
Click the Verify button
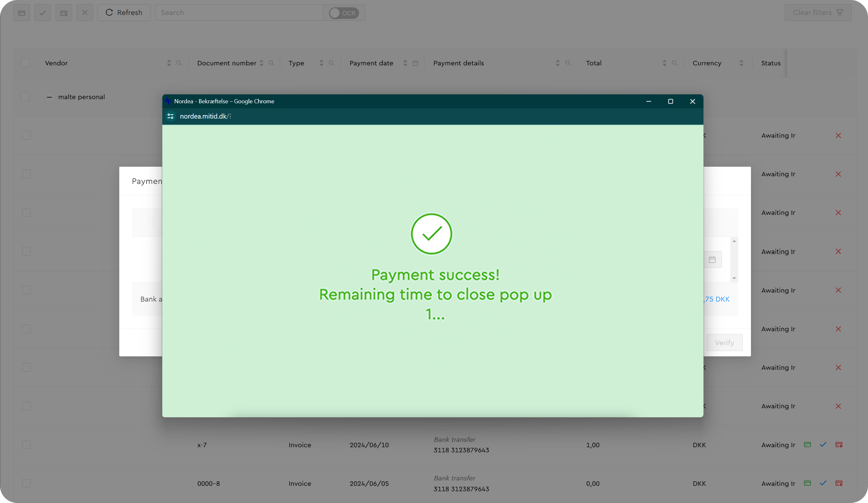pos(725,343)
